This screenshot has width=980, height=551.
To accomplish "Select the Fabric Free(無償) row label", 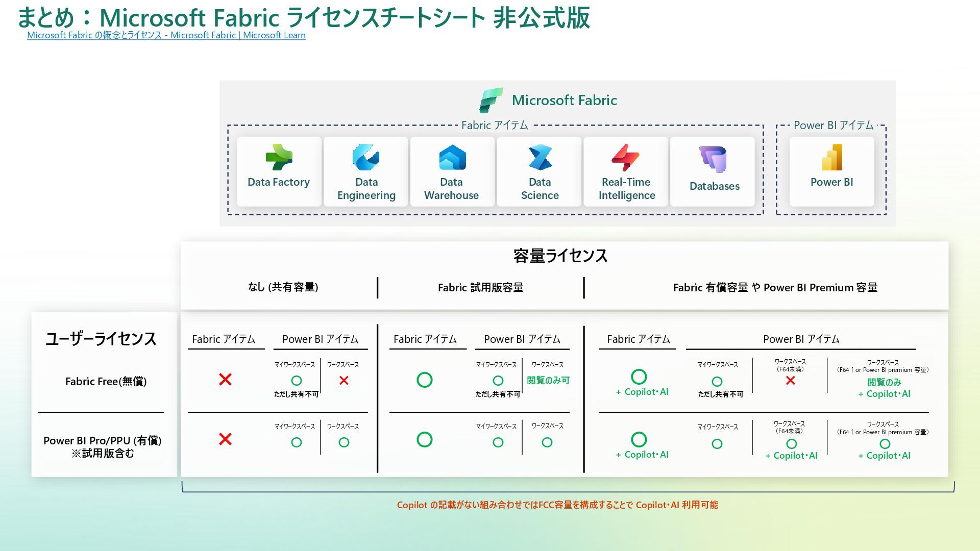I will pos(106,381).
